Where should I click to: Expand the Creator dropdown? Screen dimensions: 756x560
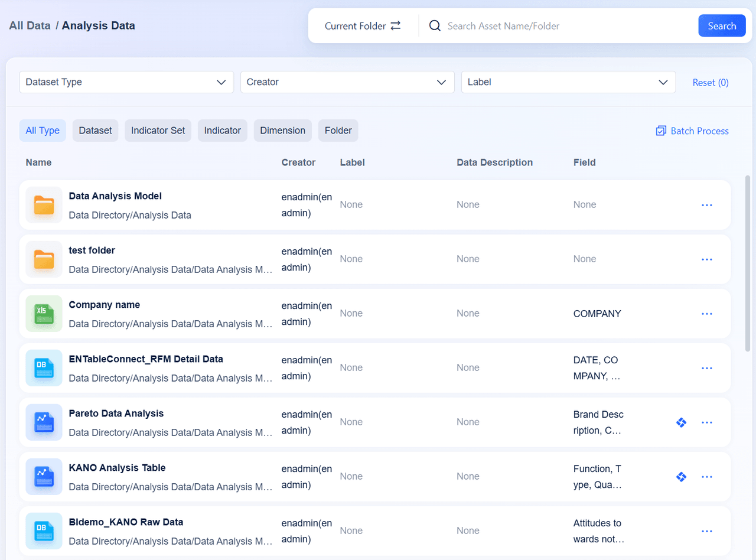(347, 82)
